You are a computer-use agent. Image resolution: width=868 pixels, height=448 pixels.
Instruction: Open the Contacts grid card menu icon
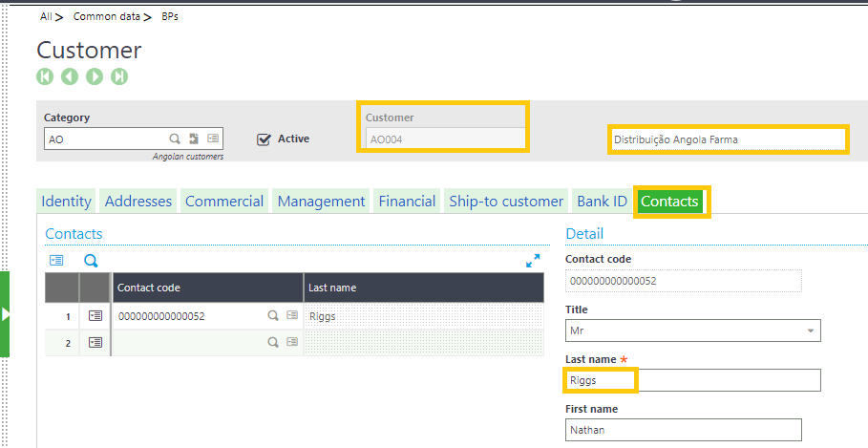(56, 260)
